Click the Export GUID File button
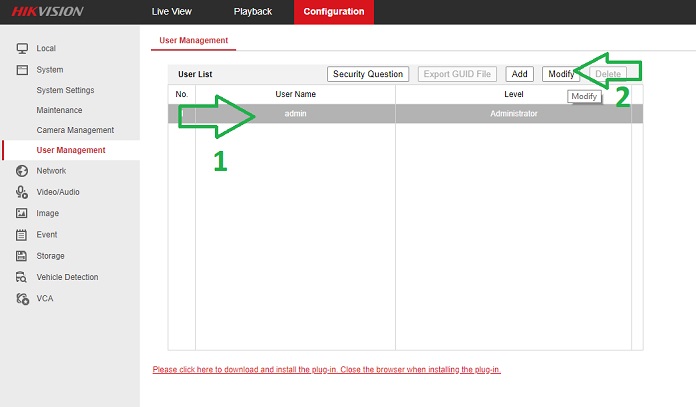Screen dimensions: 696x407 click(457, 74)
